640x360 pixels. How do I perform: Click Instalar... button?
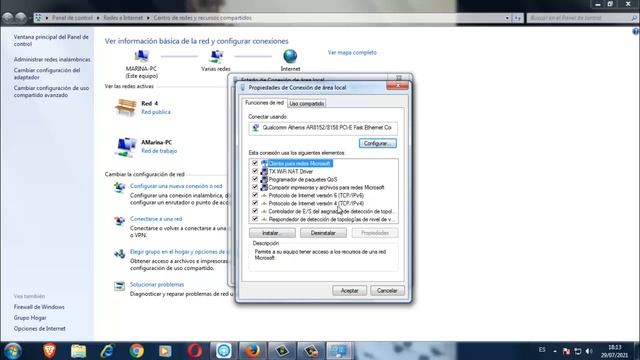[272, 233]
